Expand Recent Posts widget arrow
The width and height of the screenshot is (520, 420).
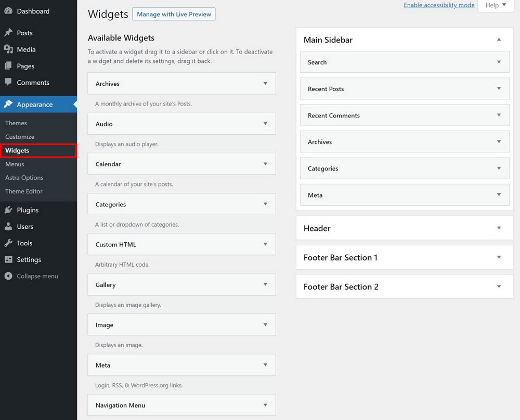[x=499, y=88]
